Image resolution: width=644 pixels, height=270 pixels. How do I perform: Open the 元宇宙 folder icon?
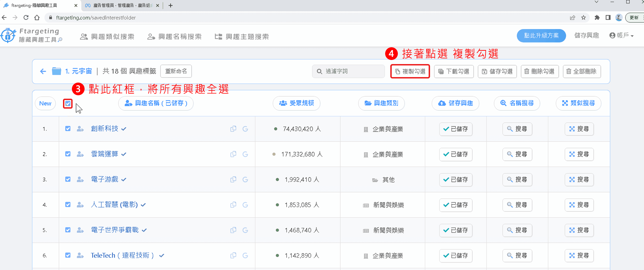pos(56,71)
